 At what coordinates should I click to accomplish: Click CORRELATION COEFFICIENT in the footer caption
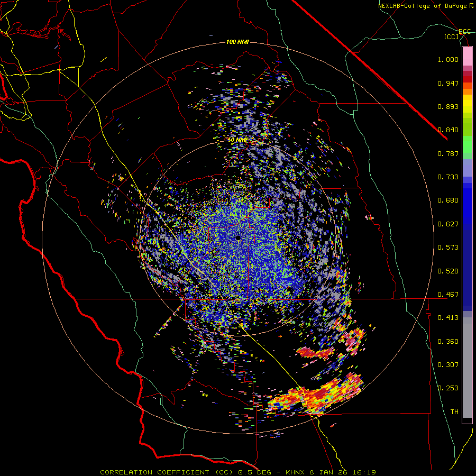154,472
